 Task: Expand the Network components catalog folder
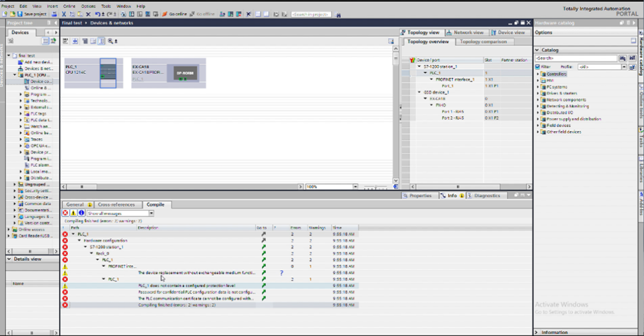click(538, 100)
